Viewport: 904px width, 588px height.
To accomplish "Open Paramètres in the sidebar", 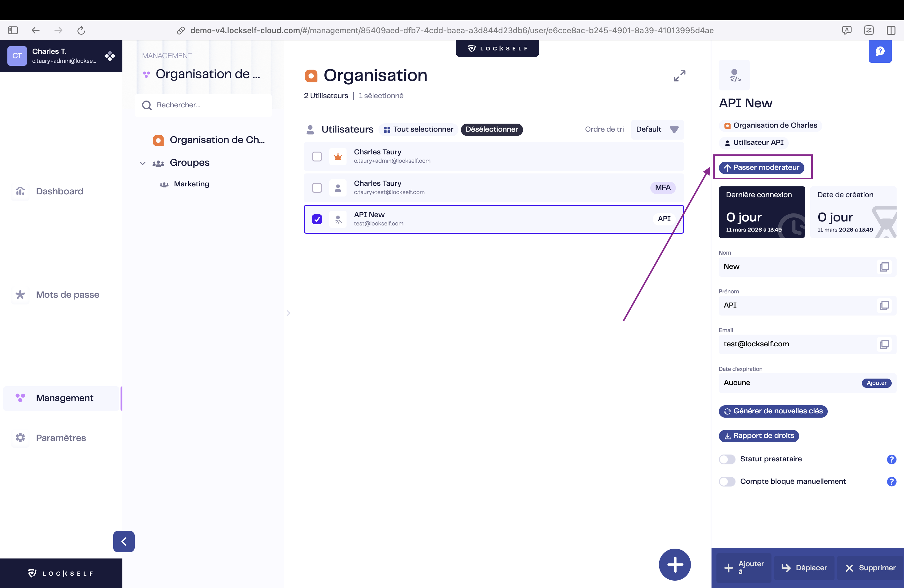I will click(x=61, y=438).
